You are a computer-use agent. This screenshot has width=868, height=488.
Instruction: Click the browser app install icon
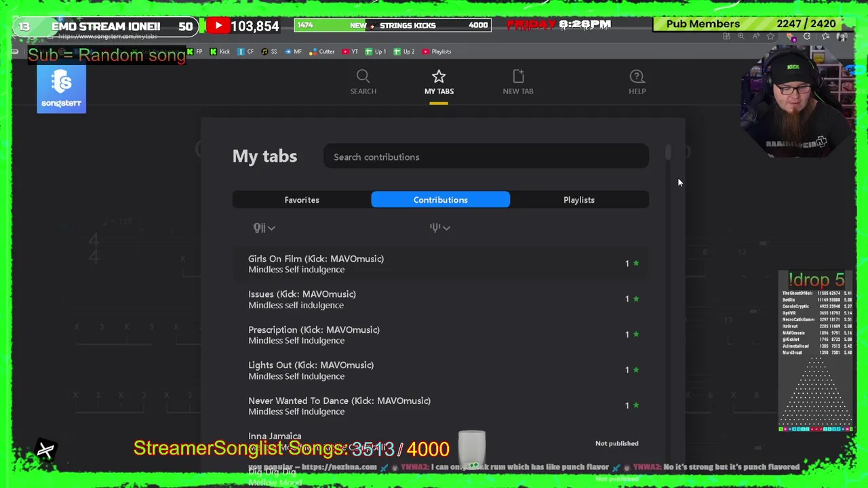[726, 36]
